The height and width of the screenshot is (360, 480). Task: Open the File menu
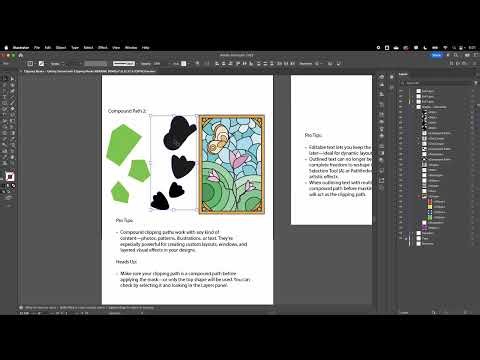[37, 48]
